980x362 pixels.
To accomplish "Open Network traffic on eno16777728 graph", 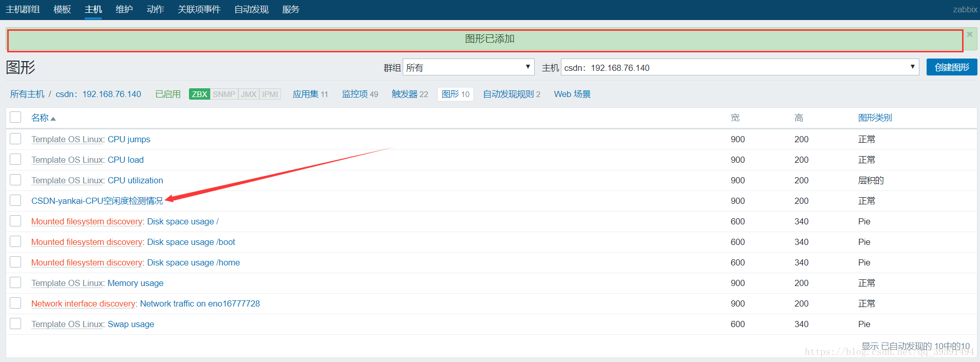I will (200, 303).
